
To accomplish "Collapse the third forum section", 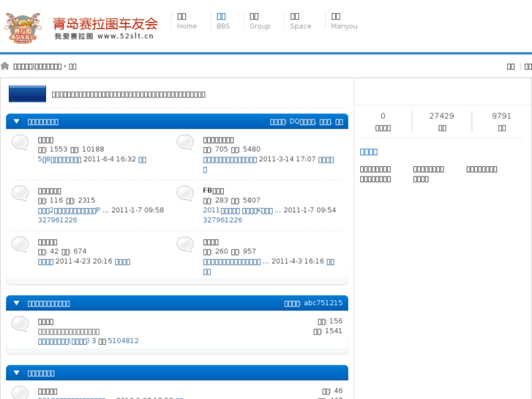I will (16, 373).
